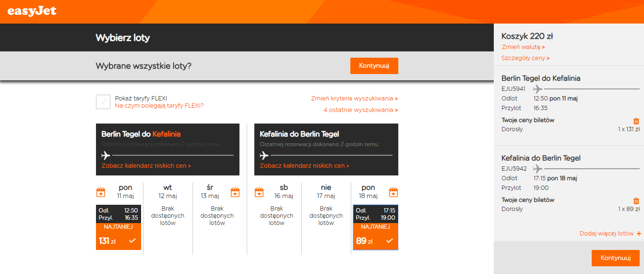
Task: Click 1 x 89 zł price text
Action: [629, 209]
